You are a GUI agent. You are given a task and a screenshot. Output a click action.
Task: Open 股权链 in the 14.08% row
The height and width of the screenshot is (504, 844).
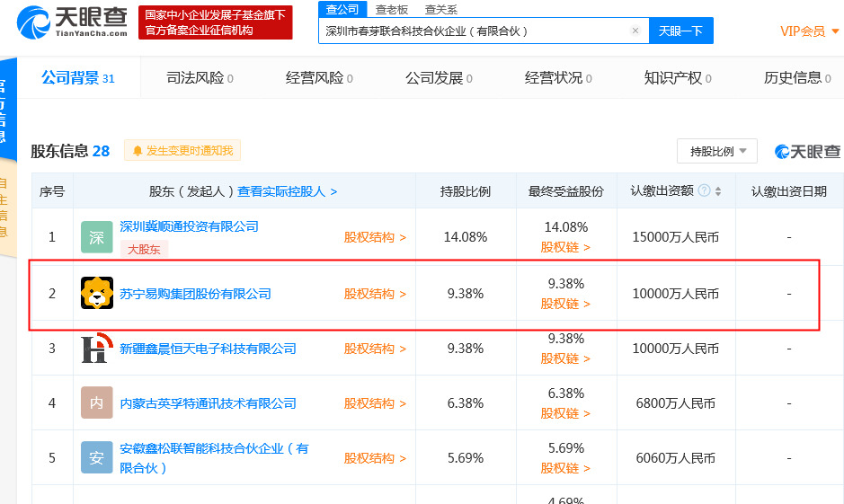(x=565, y=247)
